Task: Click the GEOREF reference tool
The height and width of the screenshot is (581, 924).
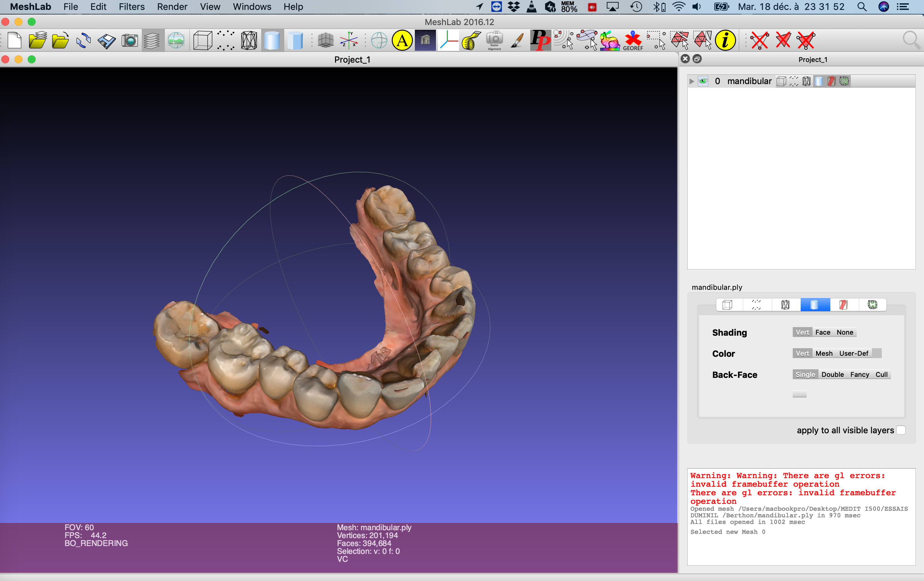Action: [633, 40]
